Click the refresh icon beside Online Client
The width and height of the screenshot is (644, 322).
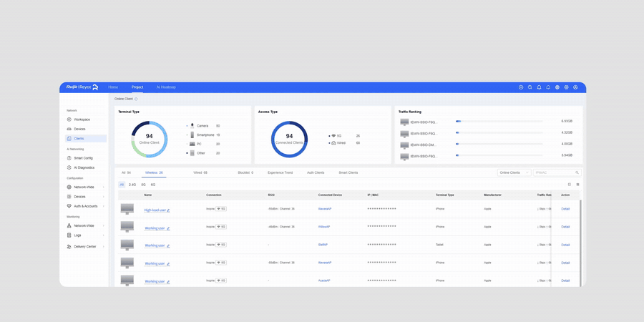(137, 99)
